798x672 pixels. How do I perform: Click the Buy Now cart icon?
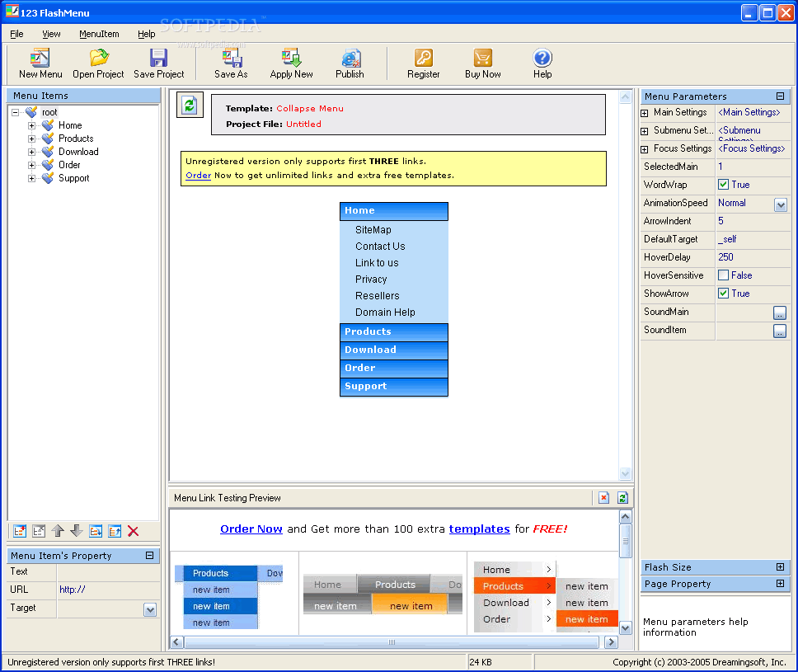[482, 58]
